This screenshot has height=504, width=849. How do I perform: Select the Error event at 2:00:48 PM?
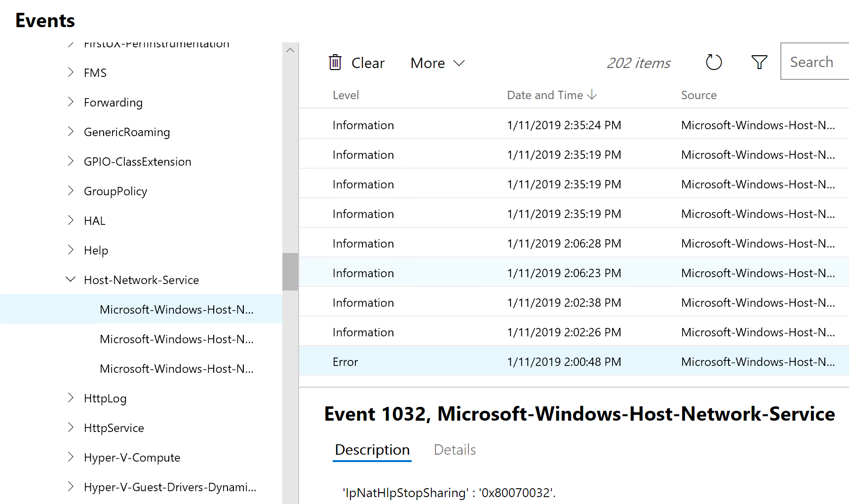pos(574,361)
